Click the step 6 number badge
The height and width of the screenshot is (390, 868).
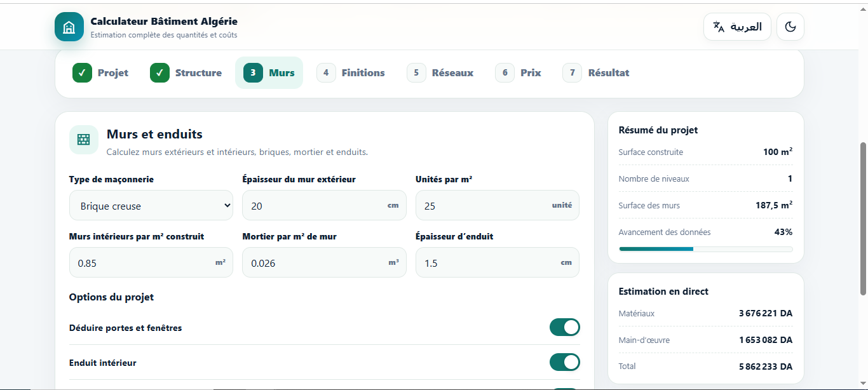click(x=505, y=73)
